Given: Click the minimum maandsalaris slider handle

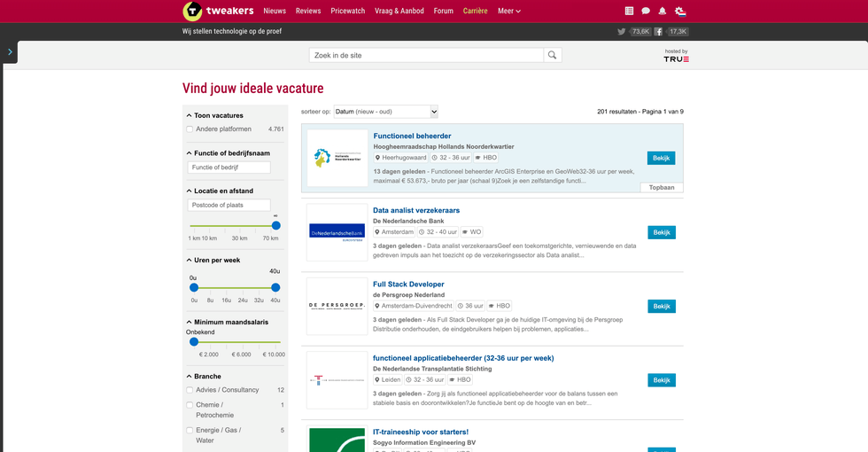Looking at the screenshot, I should [194, 342].
